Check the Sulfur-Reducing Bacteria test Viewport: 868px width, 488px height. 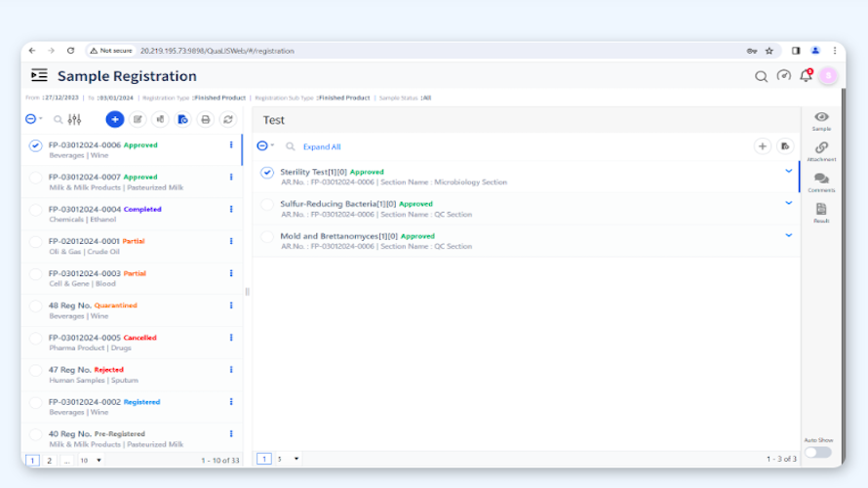point(267,205)
